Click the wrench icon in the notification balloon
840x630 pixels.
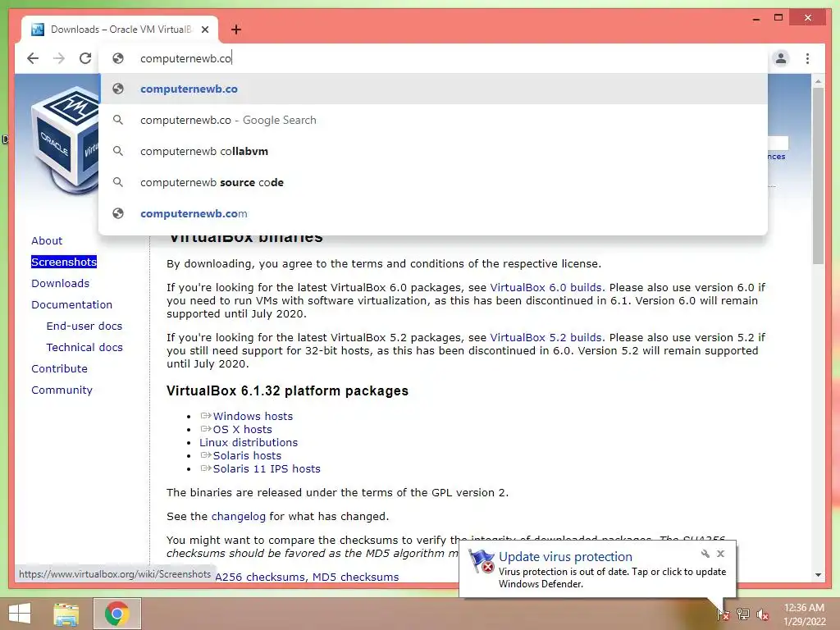tap(705, 554)
